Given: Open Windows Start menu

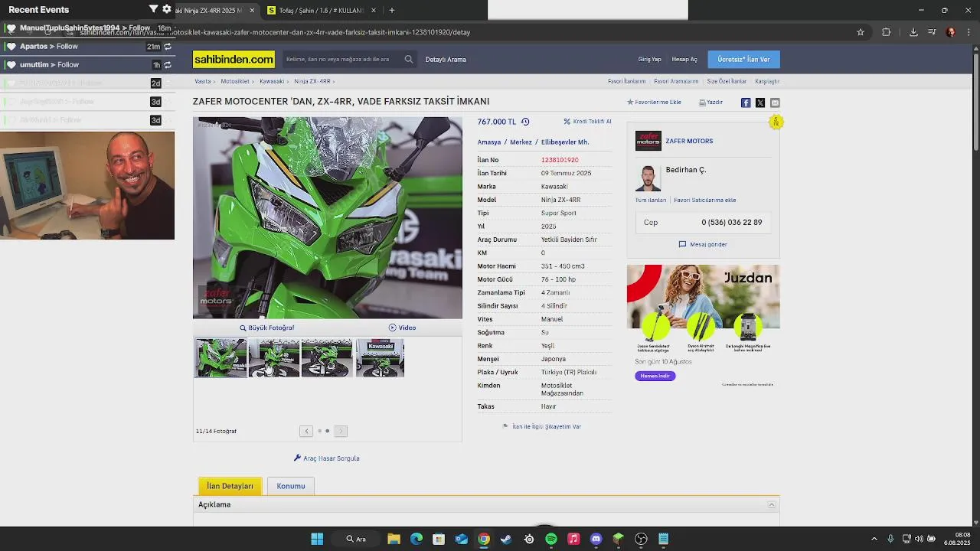Looking at the screenshot, I should [x=317, y=539].
